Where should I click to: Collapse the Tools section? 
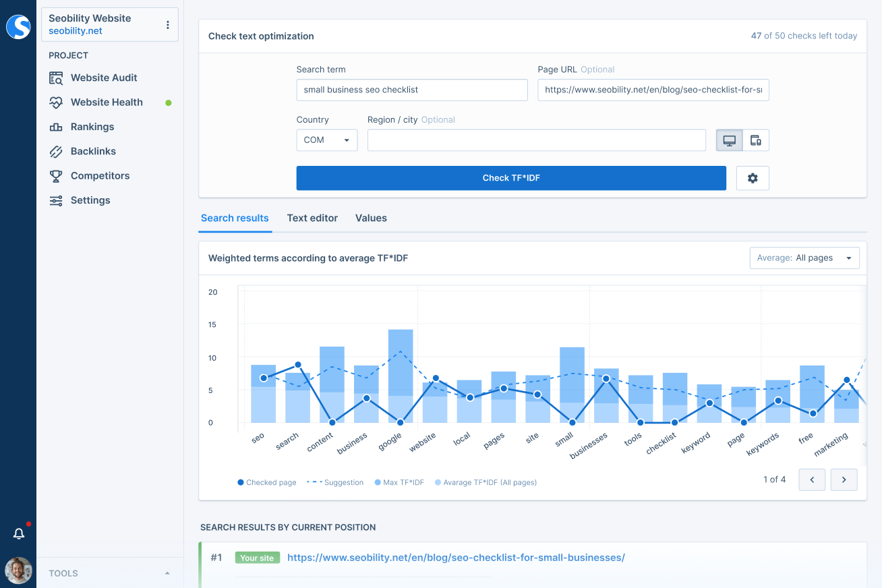[167, 572]
